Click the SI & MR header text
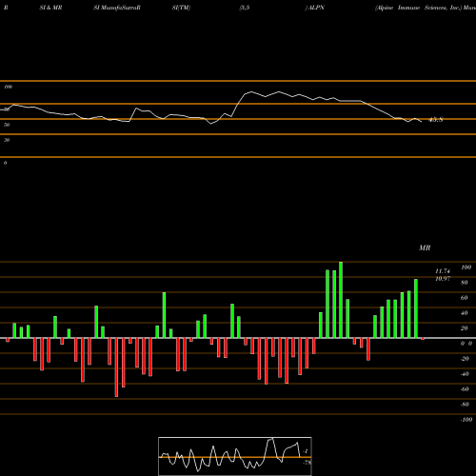This screenshot has height=476, width=476. tap(50, 8)
